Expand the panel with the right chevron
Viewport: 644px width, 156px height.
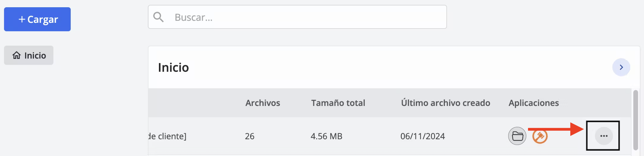click(621, 67)
